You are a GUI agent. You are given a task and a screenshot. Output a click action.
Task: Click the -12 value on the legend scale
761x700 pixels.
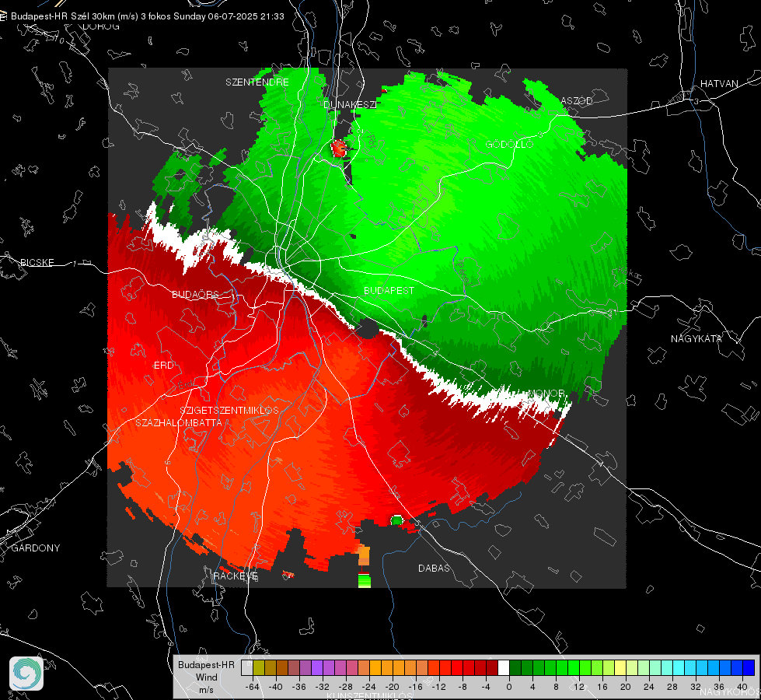click(x=438, y=687)
